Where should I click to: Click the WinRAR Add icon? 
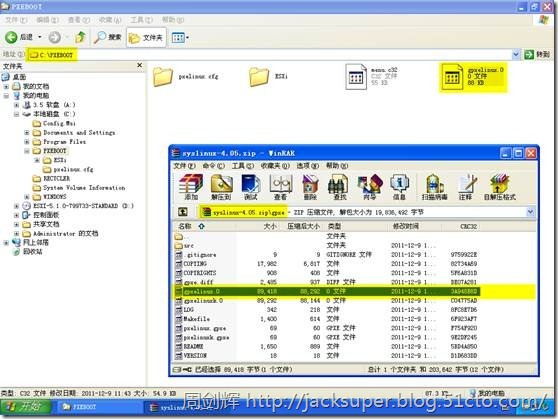191,187
